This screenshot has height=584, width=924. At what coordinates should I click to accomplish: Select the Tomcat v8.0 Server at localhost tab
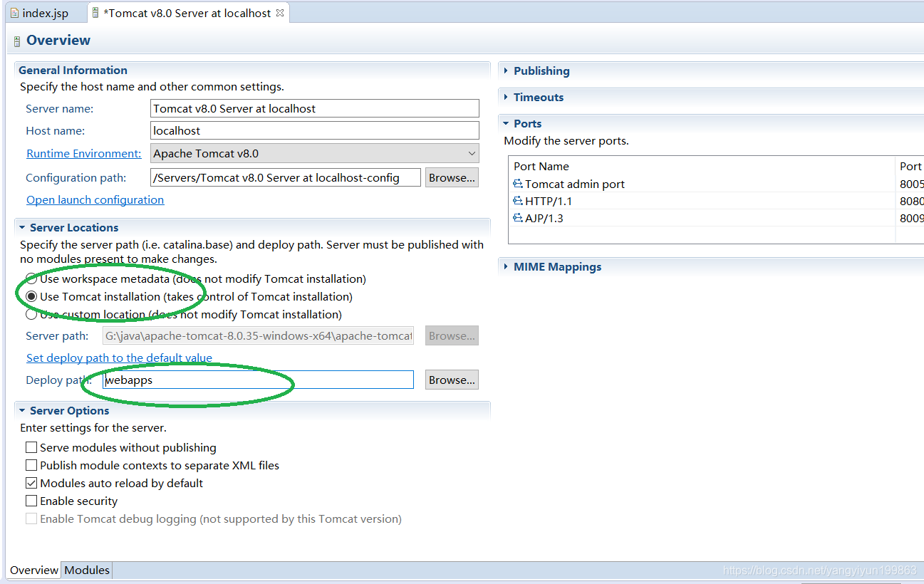pos(187,13)
